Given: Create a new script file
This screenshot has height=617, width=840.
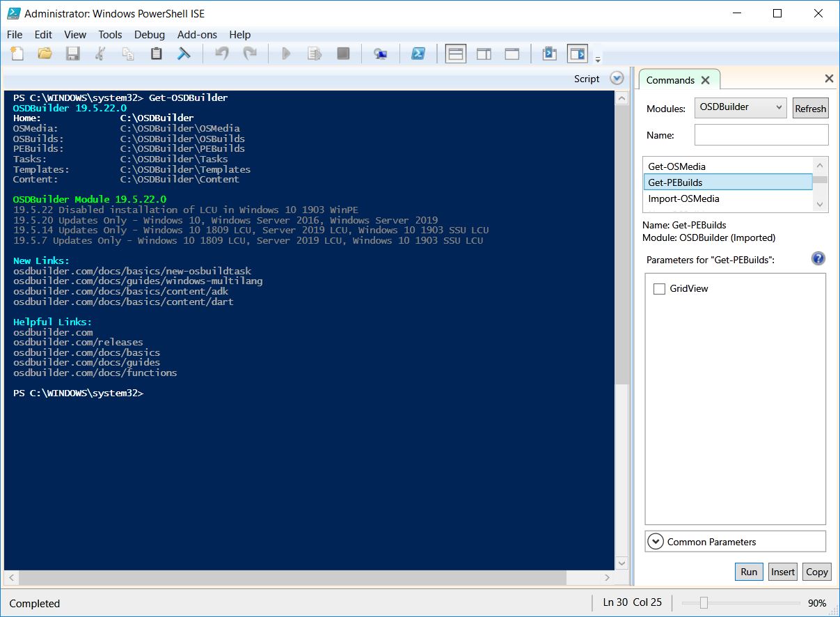Looking at the screenshot, I should coord(17,54).
